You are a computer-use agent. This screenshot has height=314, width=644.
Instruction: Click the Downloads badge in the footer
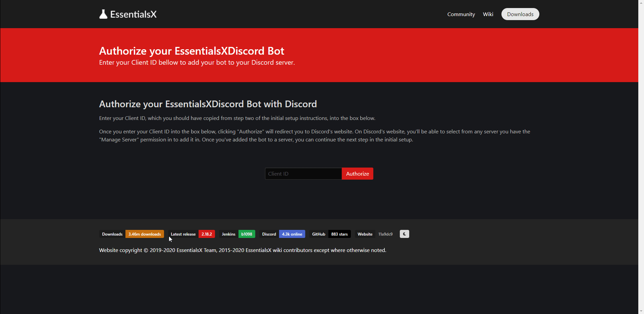[x=112, y=234]
